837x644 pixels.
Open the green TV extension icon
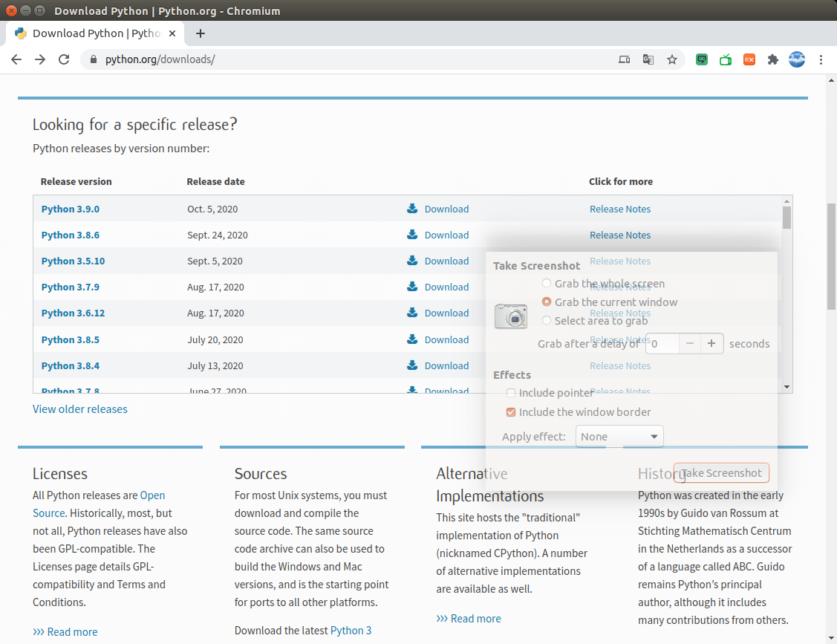(726, 60)
